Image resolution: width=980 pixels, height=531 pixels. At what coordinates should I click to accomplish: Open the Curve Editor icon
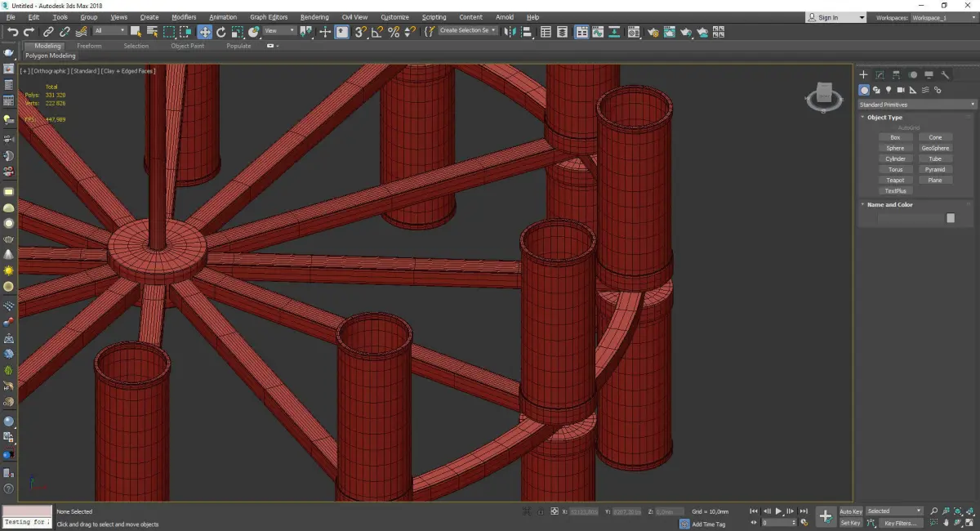[598, 32]
